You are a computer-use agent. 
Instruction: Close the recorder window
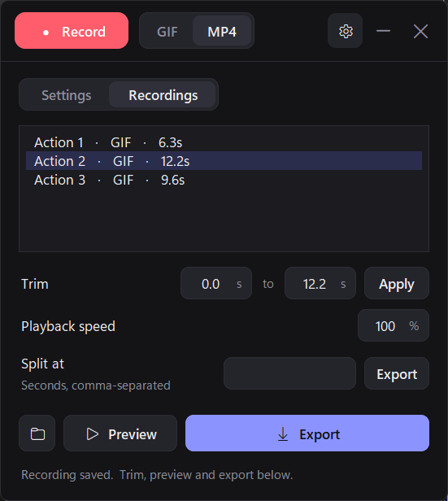point(420,31)
